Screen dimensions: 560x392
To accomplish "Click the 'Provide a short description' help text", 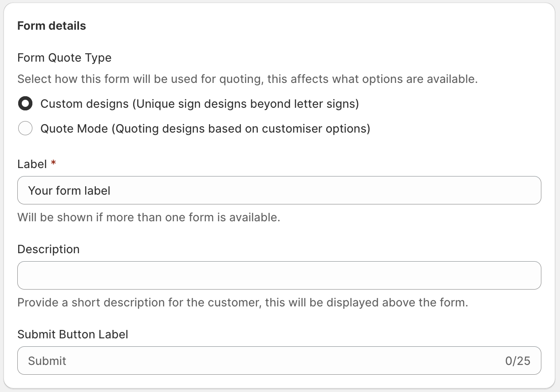I will [x=243, y=302].
